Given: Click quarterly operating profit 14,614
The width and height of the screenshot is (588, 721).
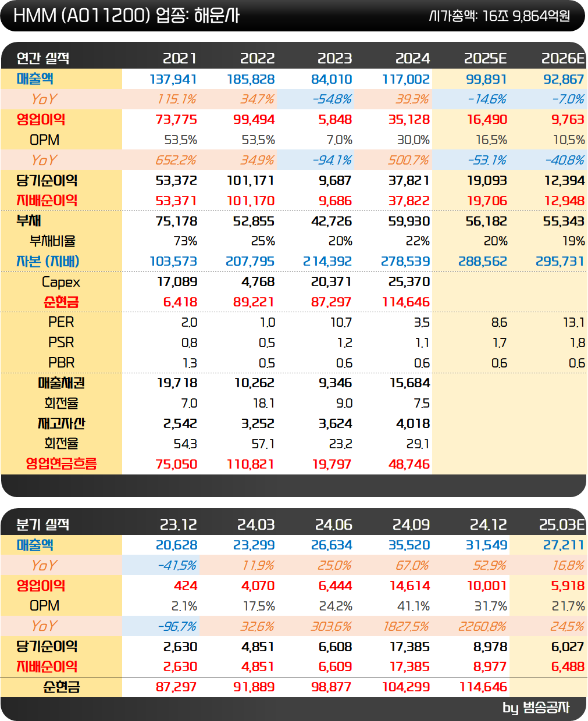Looking at the screenshot, I should [410, 586].
